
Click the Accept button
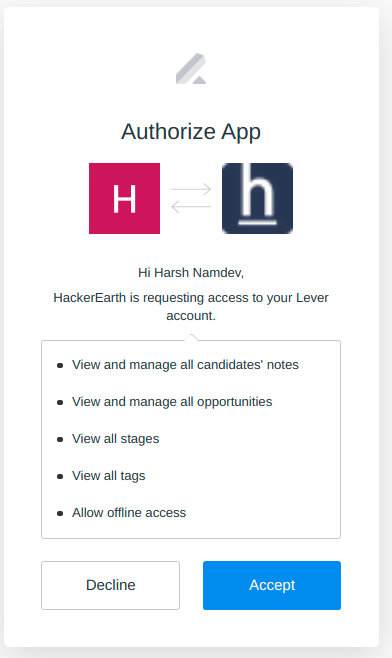(x=272, y=585)
